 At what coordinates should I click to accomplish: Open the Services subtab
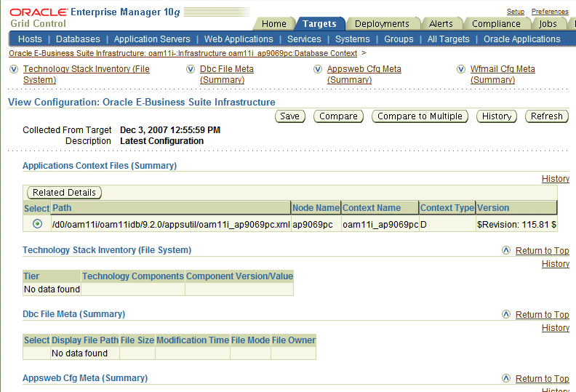[x=304, y=39]
